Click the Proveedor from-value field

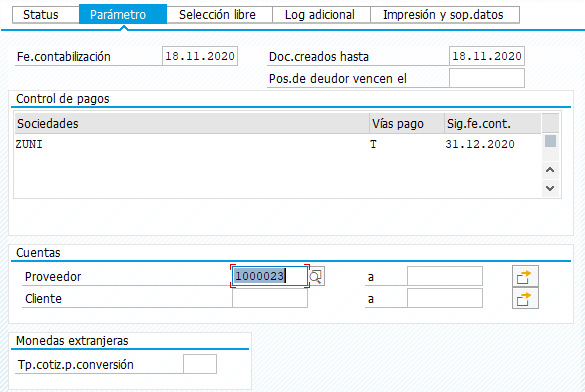tap(270, 276)
